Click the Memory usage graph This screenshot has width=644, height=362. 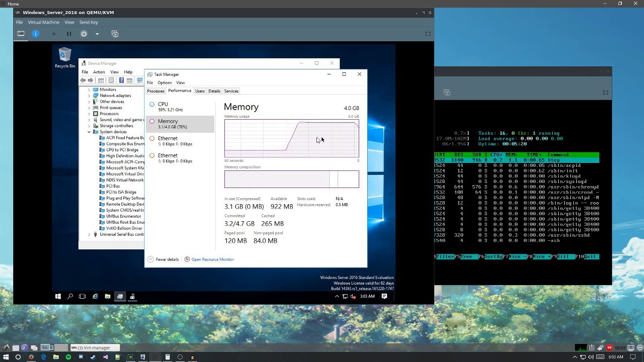coord(292,138)
